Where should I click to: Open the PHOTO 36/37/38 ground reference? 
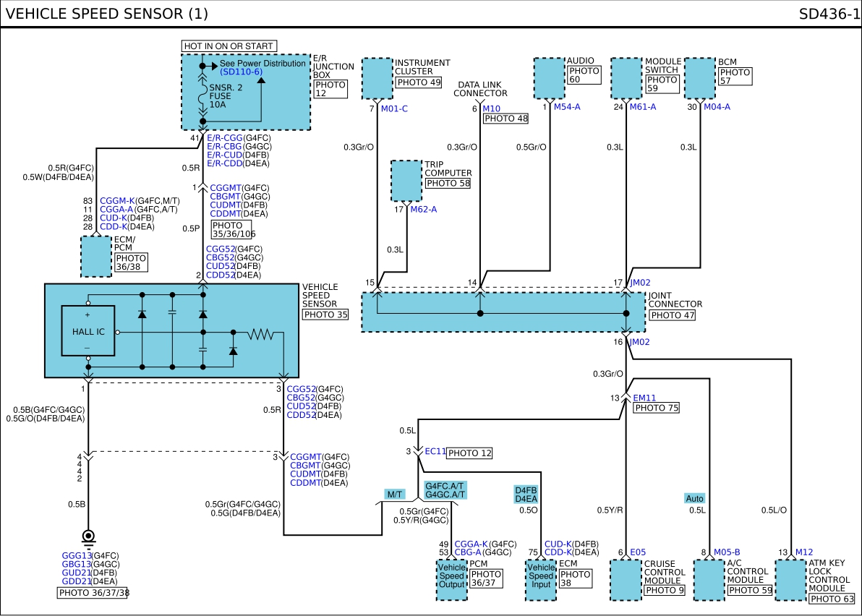[93, 593]
